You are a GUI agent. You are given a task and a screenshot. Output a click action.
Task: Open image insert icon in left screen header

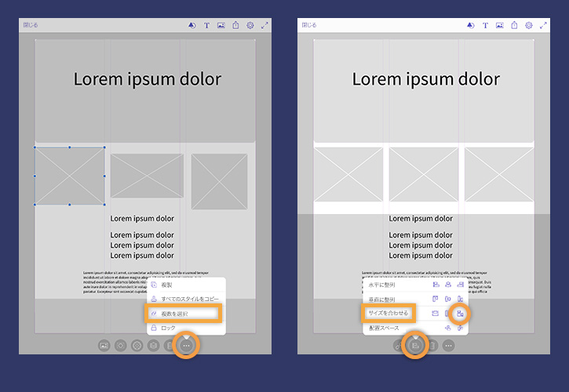click(x=221, y=25)
